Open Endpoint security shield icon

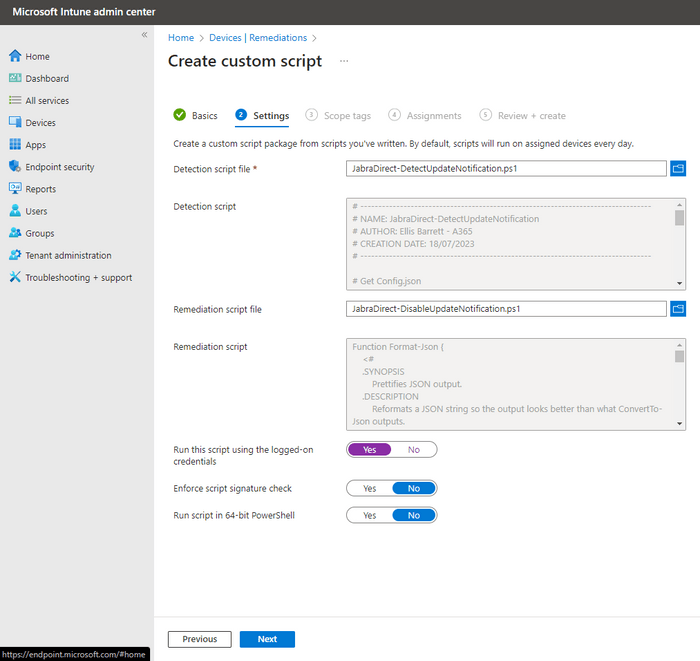(x=15, y=167)
